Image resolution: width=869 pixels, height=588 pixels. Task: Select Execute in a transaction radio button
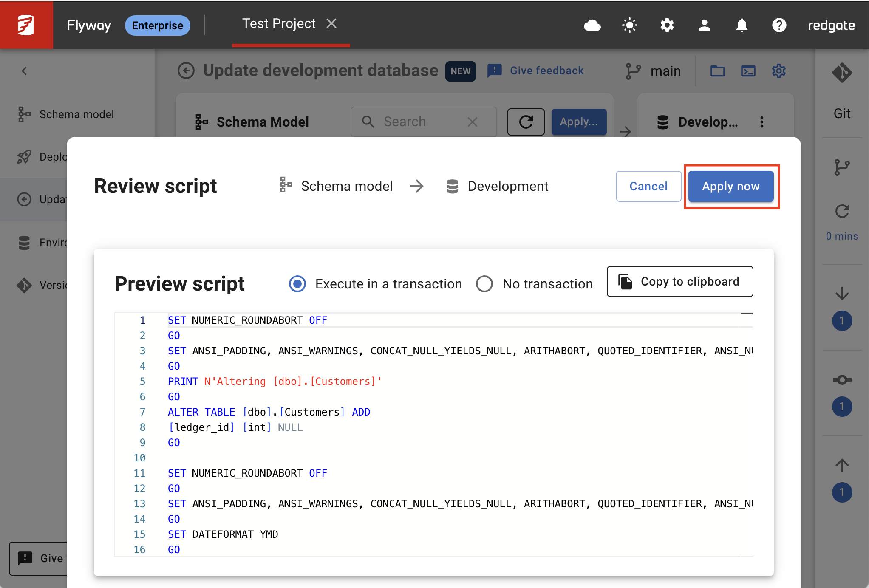[x=297, y=284]
